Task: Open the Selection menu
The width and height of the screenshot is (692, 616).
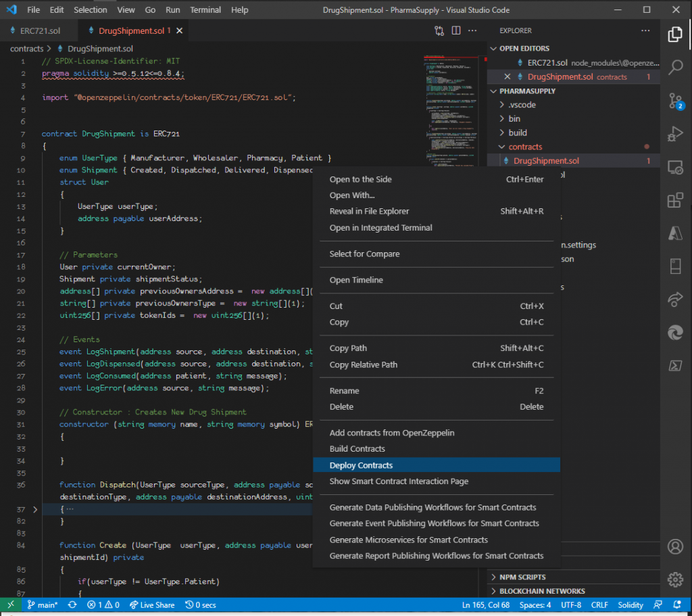Action: tap(90, 9)
